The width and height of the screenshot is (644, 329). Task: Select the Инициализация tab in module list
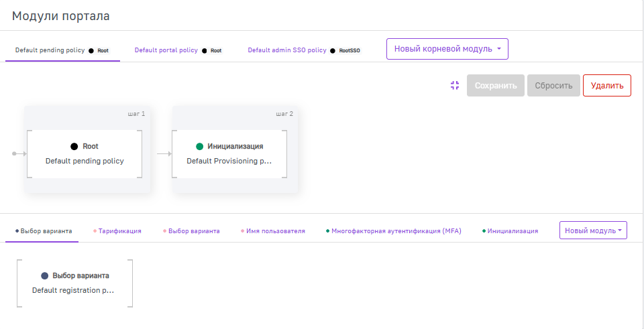click(510, 231)
